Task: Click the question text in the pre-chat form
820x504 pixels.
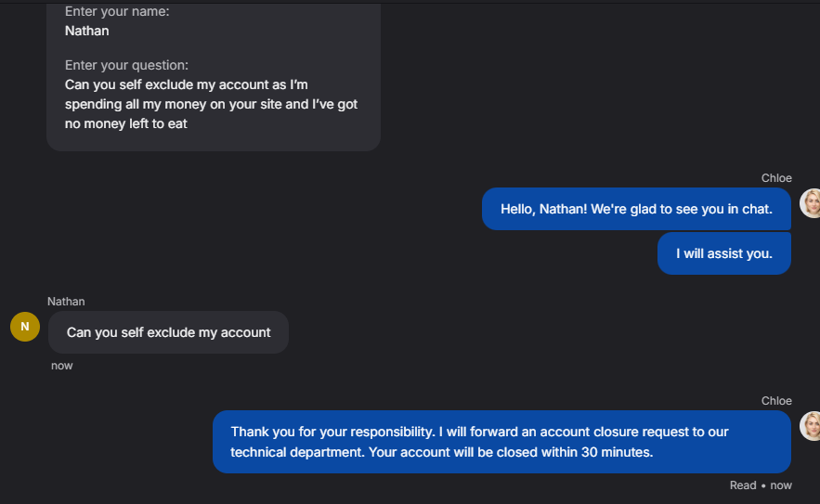Action: tap(211, 103)
